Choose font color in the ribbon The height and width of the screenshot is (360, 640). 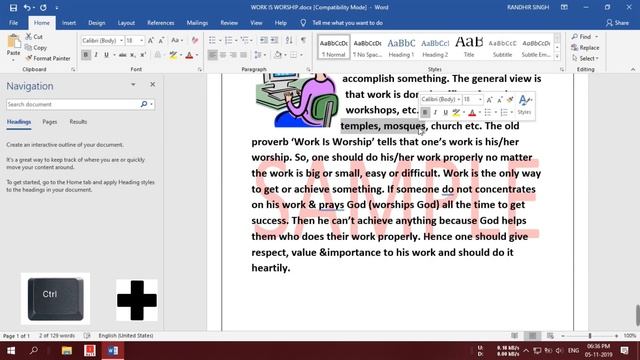tap(189, 55)
